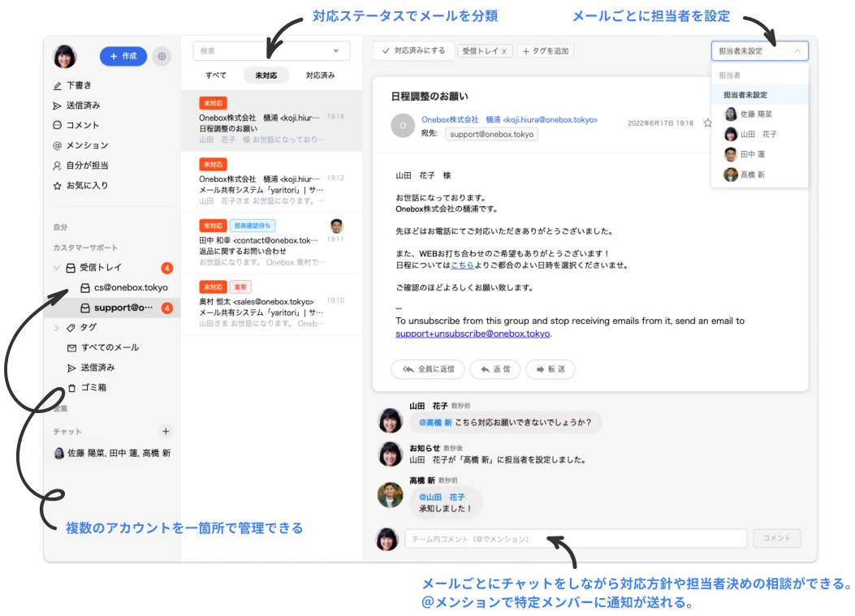Open the email from 奥村 恒太

tap(271, 304)
